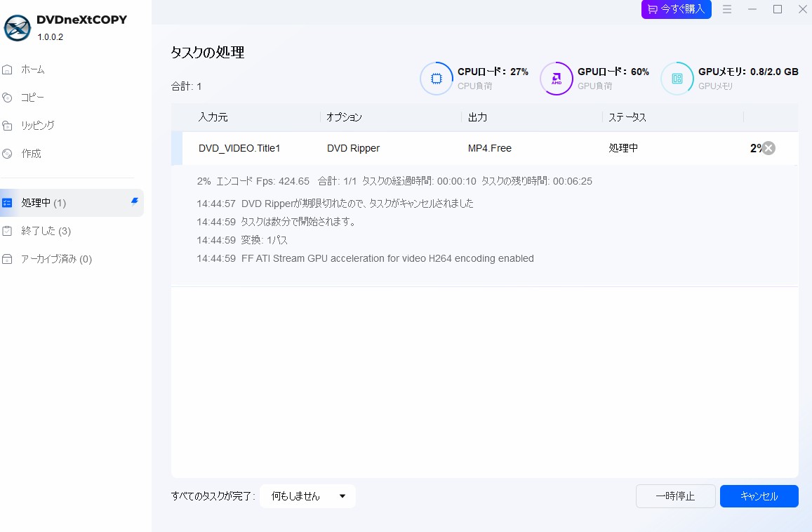Click the log line タスクは数分で開始されます
This screenshot has height=532, width=812.
(277, 222)
